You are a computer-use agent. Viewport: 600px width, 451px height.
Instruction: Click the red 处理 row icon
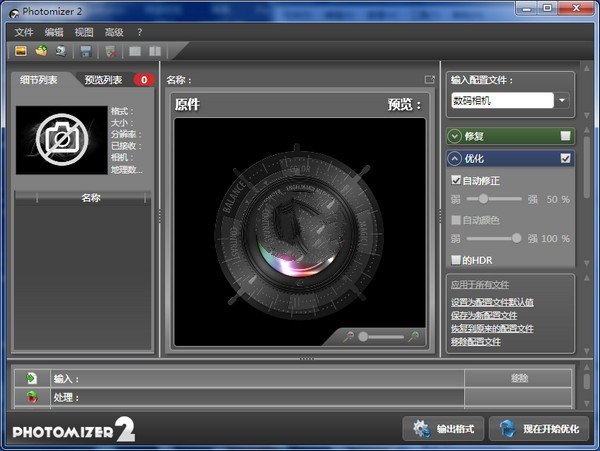pyautogui.click(x=32, y=397)
